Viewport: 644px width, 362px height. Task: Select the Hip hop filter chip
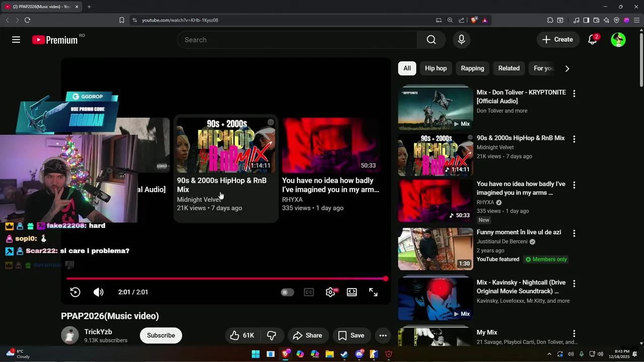coord(436,68)
